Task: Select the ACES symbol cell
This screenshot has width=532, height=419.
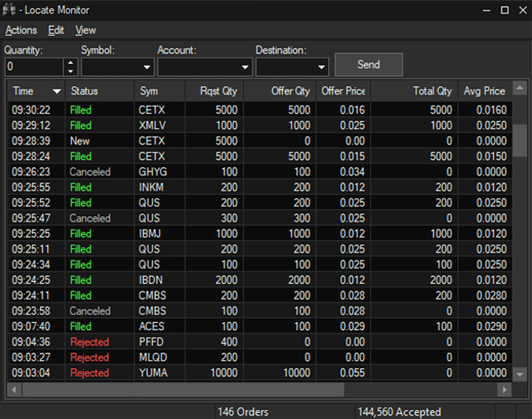Action: (x=160, y=326)
